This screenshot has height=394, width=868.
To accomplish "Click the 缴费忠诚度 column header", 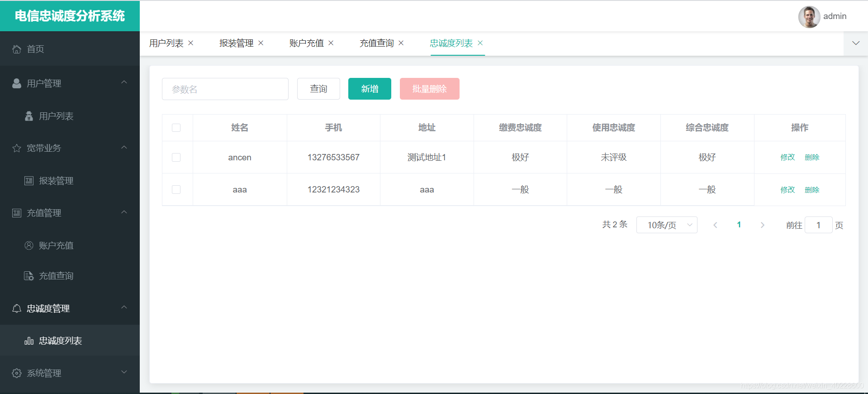I will 520,128.
